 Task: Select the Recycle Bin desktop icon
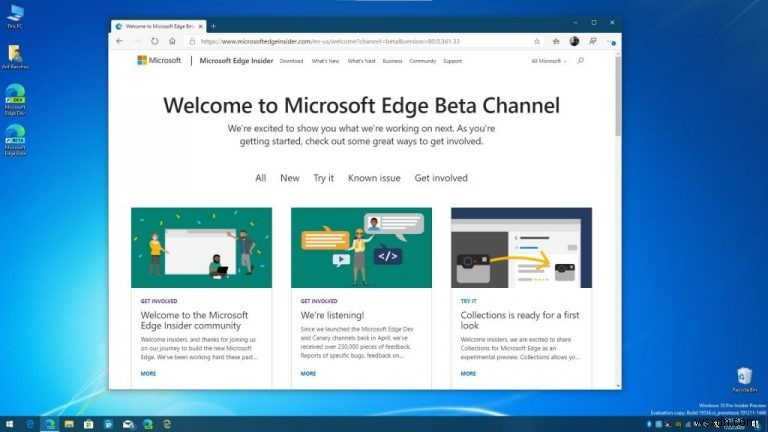[x=744, y=380]
